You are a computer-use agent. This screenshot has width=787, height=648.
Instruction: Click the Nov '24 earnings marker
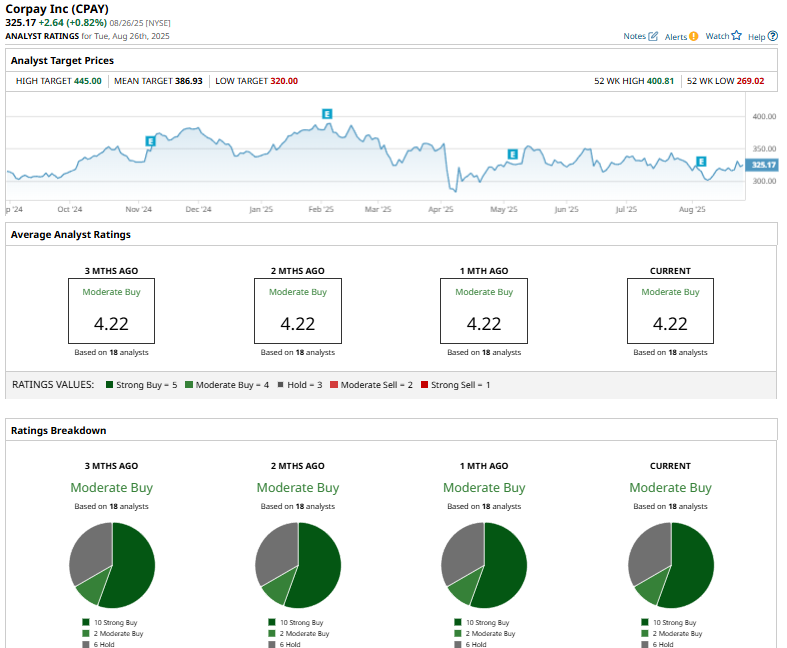coord(150,141)
